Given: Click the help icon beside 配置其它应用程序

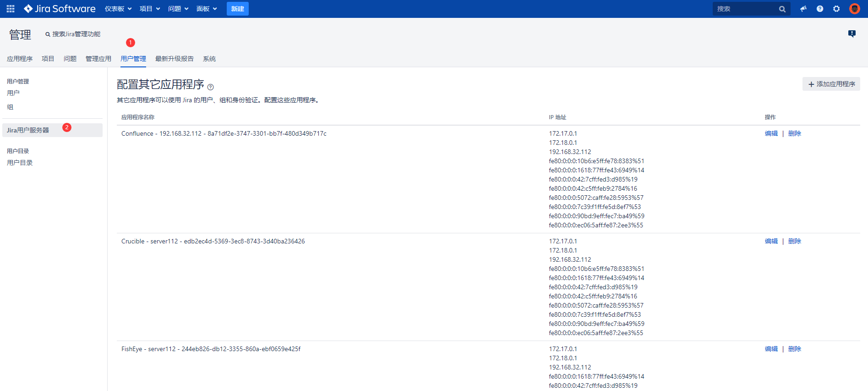Looking at the screenshot, I should [x=211, y=87].
